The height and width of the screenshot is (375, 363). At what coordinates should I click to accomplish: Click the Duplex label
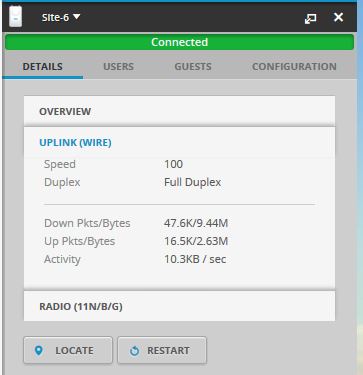tap(62, 182)
